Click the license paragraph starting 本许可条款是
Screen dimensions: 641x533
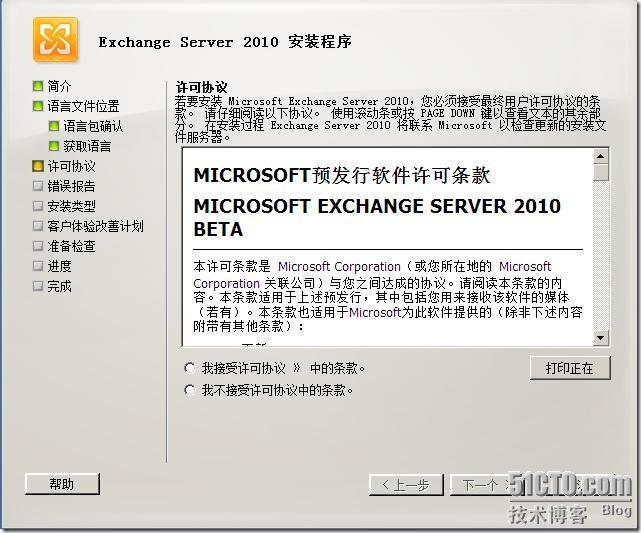(x=388, y=296)
